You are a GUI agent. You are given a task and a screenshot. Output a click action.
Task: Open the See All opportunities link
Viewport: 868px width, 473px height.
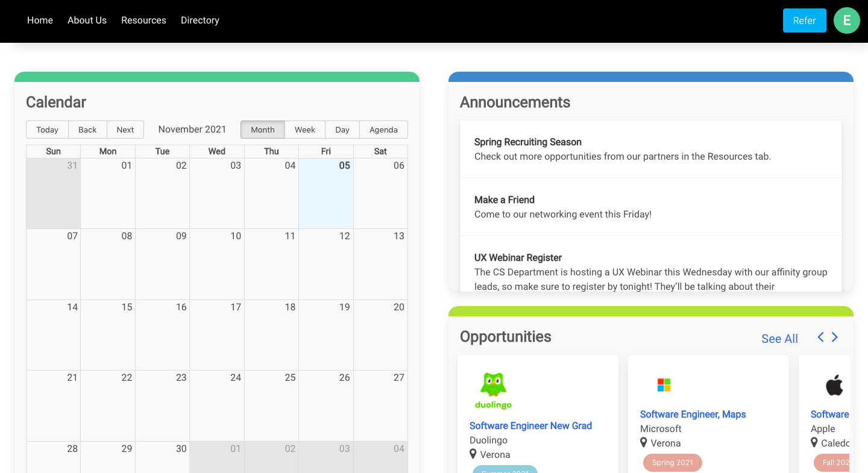point(779,339)
